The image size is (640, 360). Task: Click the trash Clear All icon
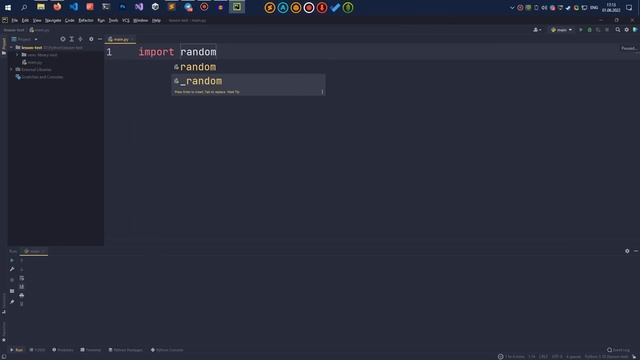[x=22, y=304]
